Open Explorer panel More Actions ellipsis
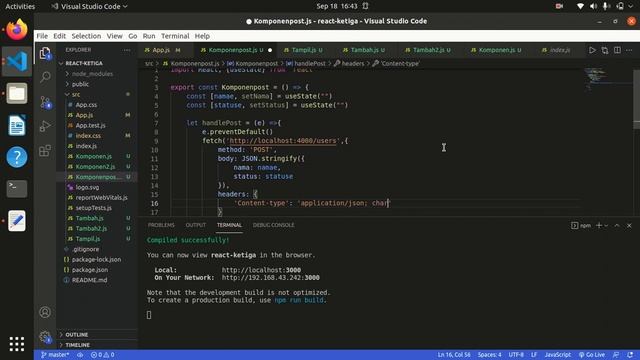 click(x=127, y=50)
